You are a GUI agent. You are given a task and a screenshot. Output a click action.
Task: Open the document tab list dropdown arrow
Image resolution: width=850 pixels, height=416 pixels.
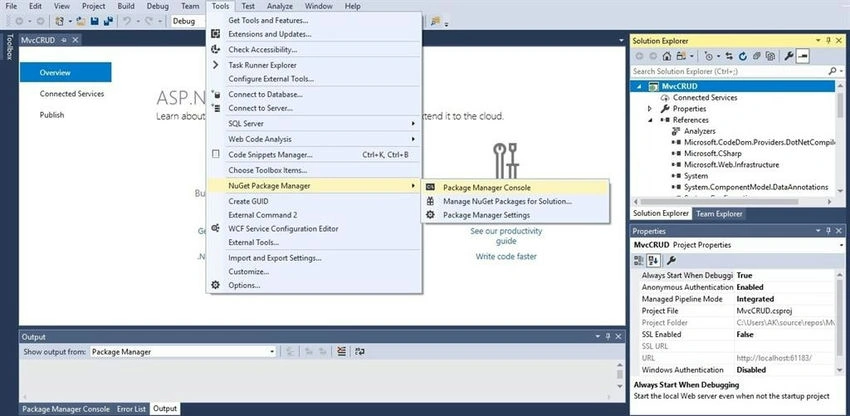coord(621,41)
